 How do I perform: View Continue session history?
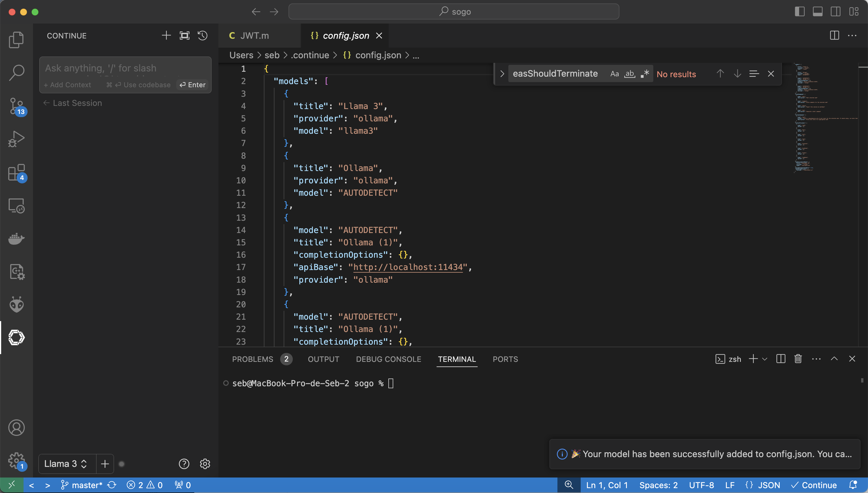coord(203,36)
